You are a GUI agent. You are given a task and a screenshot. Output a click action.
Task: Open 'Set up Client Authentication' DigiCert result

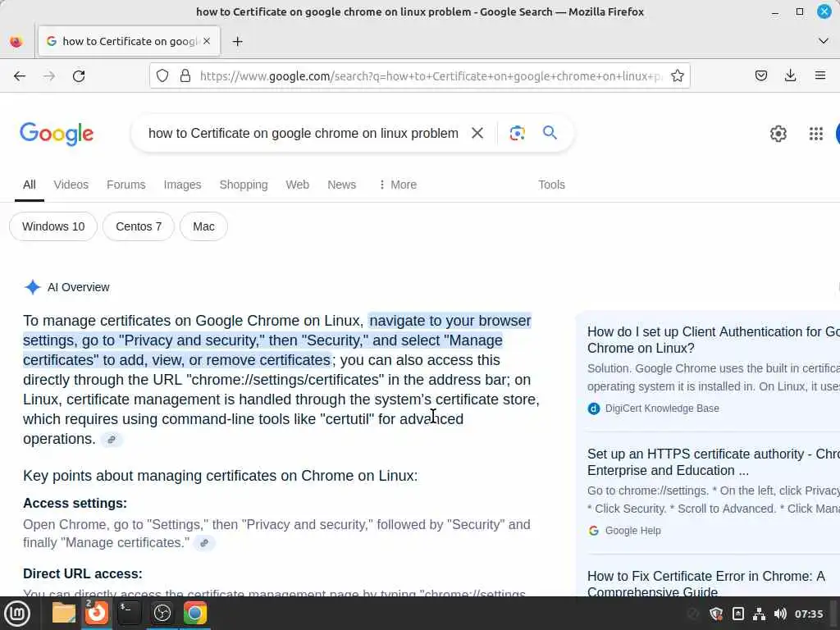pos(714,340)
